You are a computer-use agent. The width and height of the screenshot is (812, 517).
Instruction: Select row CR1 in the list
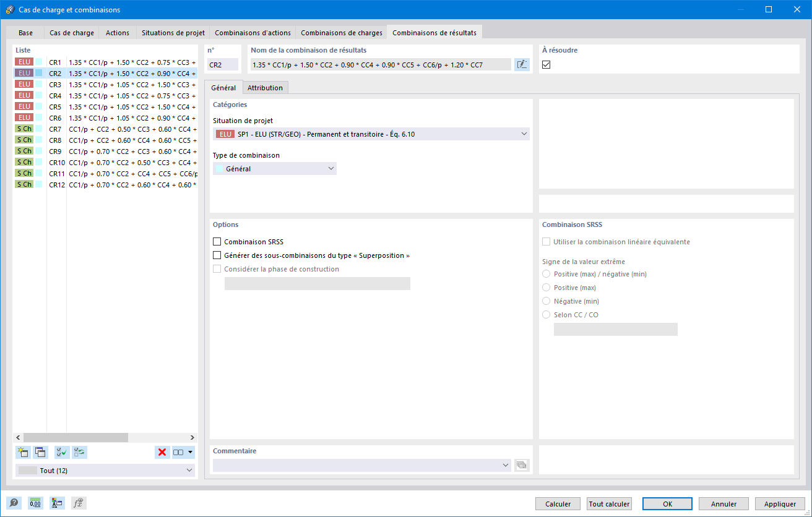pos(105,62)
